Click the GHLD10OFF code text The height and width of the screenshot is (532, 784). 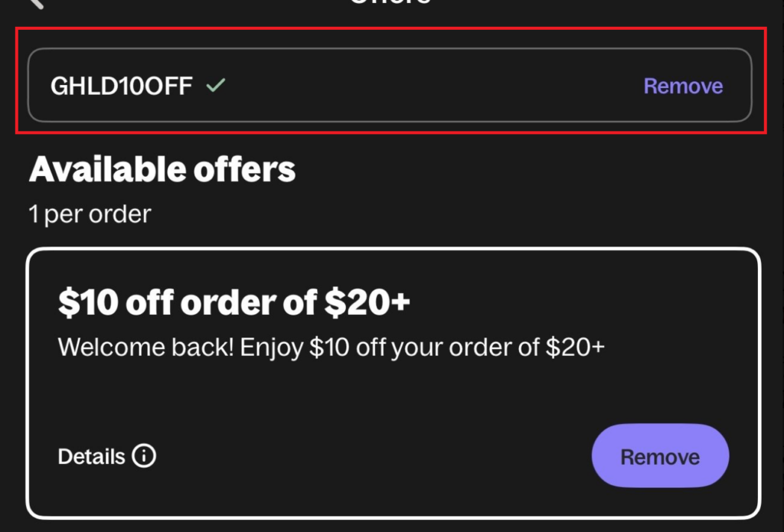(x=121, y=86)
